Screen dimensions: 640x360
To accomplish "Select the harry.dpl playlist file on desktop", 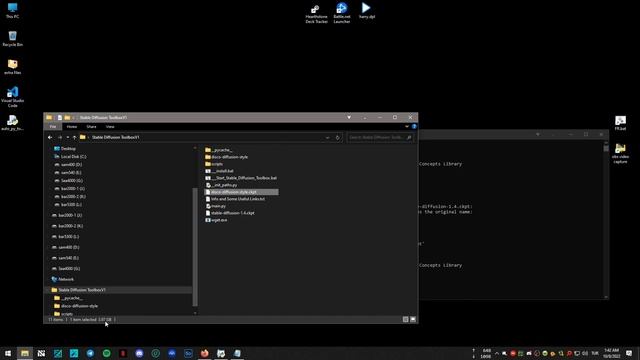I will (x=367, y=11).
